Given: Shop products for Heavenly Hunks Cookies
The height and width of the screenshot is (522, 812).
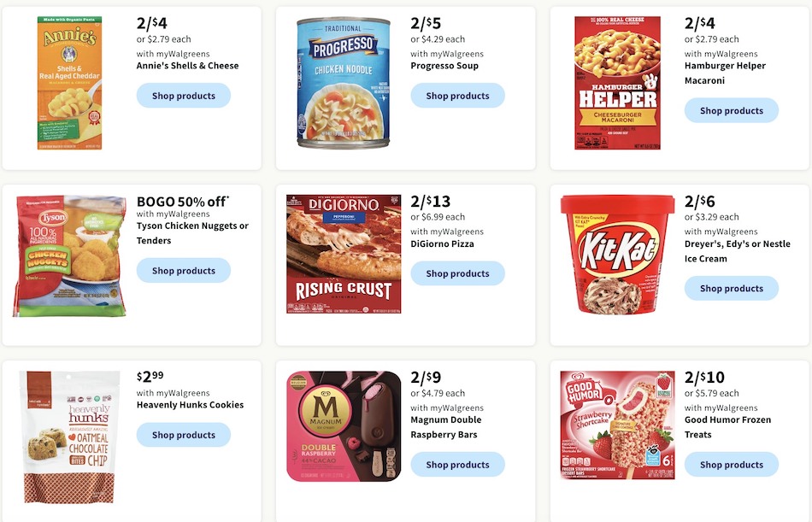Looking at the screenshot, I should click(x=183, y=435).
